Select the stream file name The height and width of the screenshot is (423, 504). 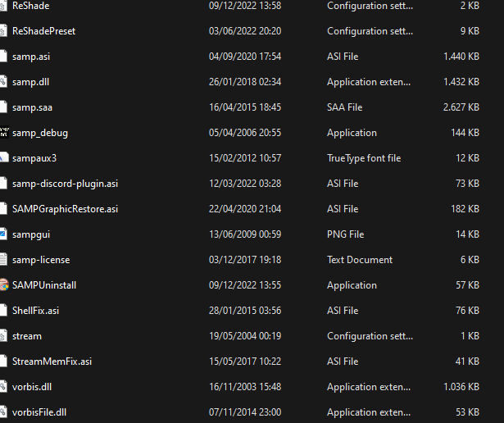tap(27, 336)
